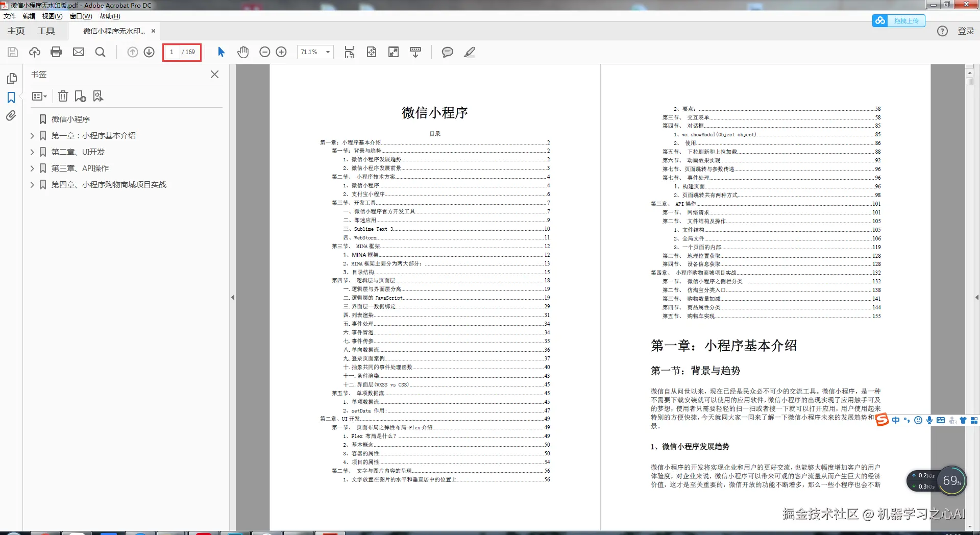Open bookmark options dropdown menu

tap(39, 96)
